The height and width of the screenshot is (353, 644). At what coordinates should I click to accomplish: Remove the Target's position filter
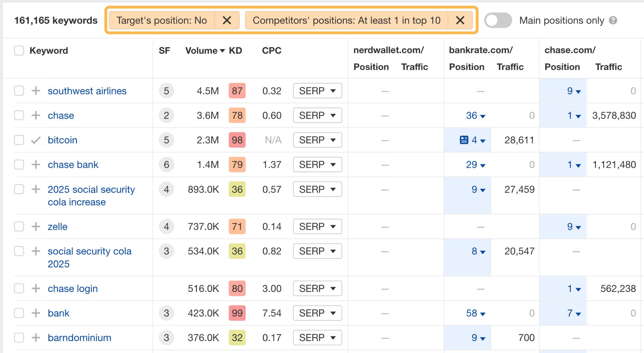click(227, 20)
